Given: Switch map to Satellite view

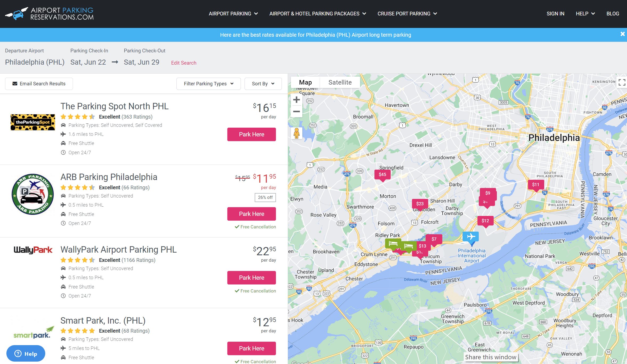Looking at the screenshot, I should (x=340, y=82).
